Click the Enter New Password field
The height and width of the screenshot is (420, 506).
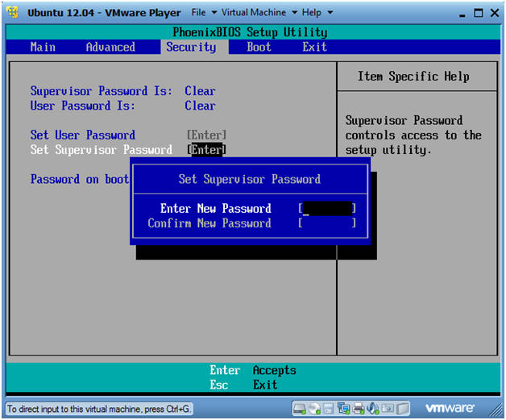[x=327, y=208]
